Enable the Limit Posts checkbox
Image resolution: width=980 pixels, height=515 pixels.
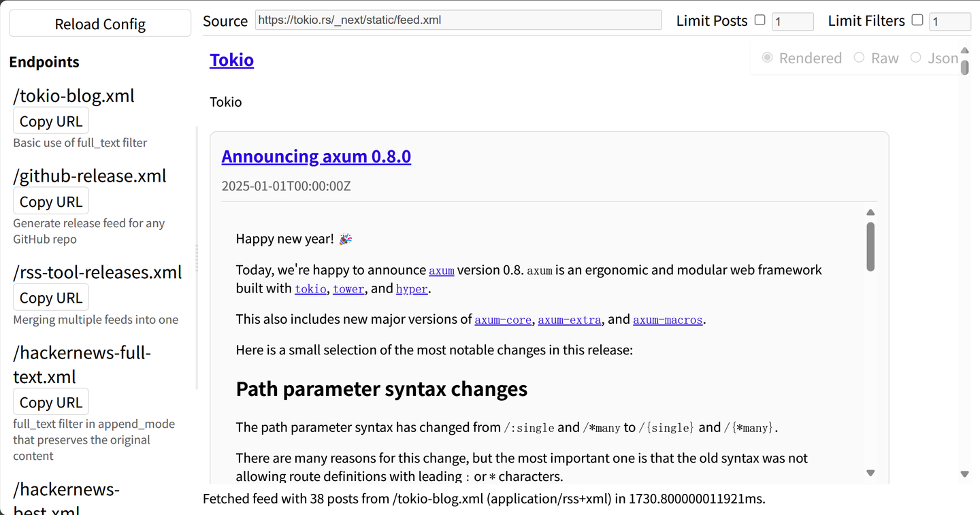tap(760, 20)
